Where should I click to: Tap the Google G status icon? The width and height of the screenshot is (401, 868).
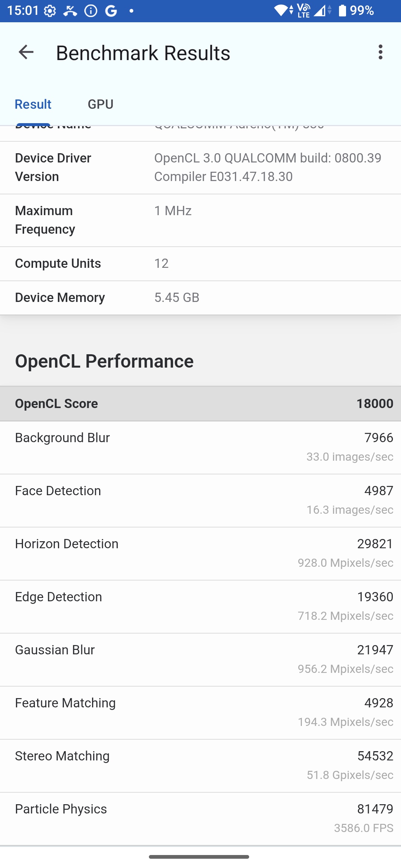point(111,11)
